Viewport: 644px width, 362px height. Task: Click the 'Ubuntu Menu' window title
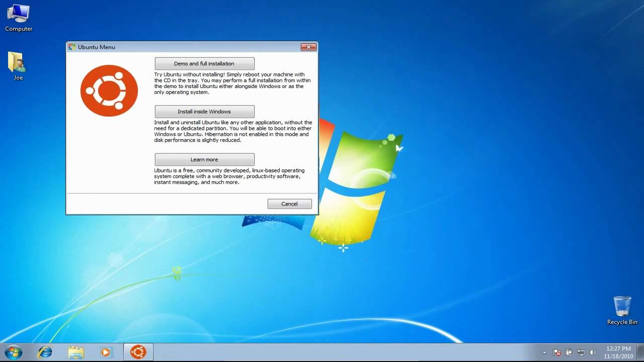97,47
